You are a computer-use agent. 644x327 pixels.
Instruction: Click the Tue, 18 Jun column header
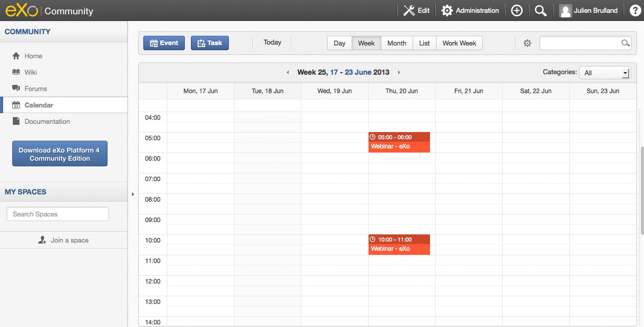[x=268, y=91]
